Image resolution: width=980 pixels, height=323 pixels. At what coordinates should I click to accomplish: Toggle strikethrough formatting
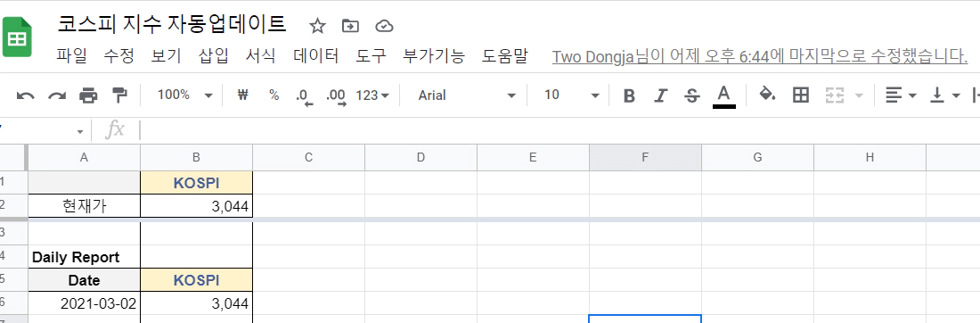(x=692, y=95)
